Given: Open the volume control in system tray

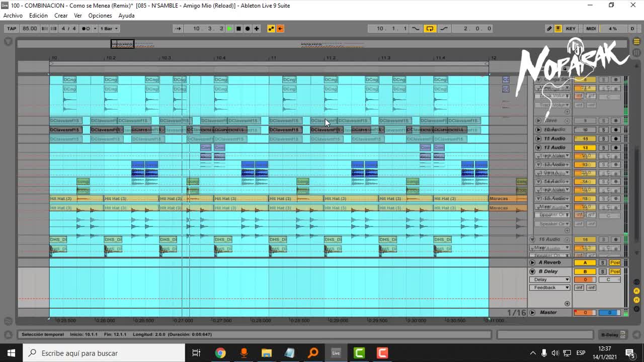Looking at the screenshot, I should pos(555,353).
